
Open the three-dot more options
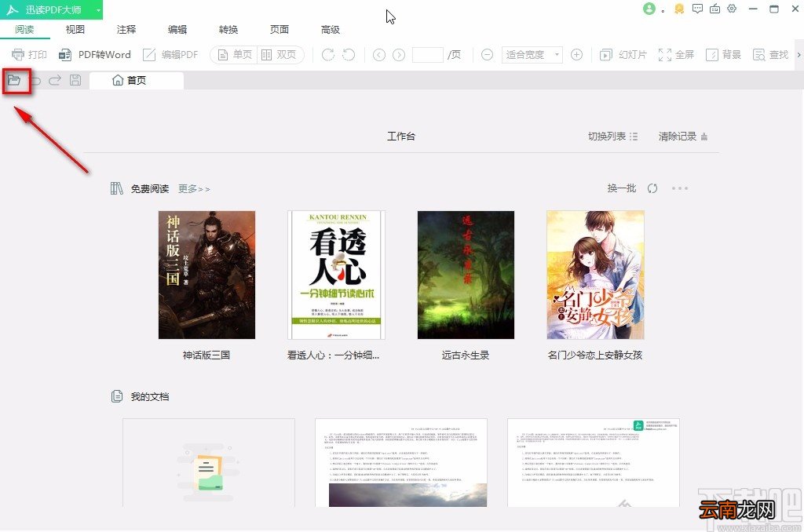click(680, 188)
